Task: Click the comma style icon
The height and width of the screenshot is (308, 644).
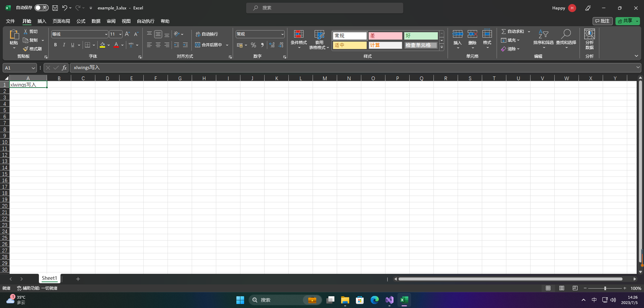Action: 262,45
